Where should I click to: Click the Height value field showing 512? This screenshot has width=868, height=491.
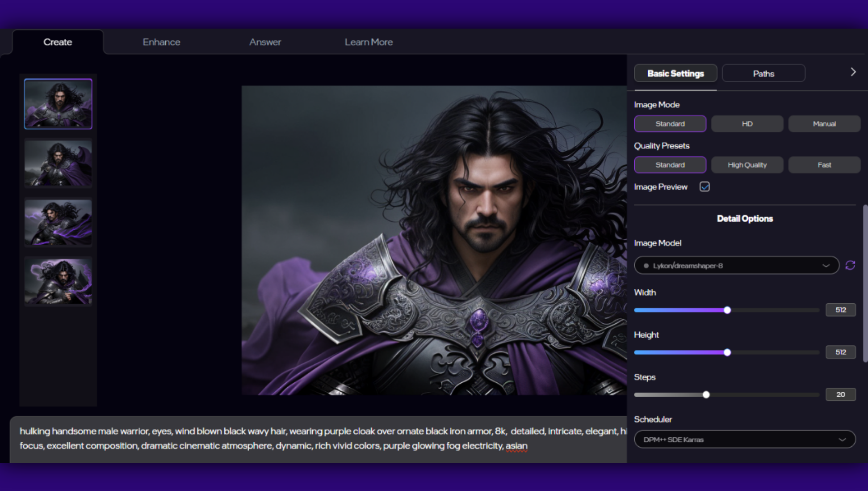point(841,352)
